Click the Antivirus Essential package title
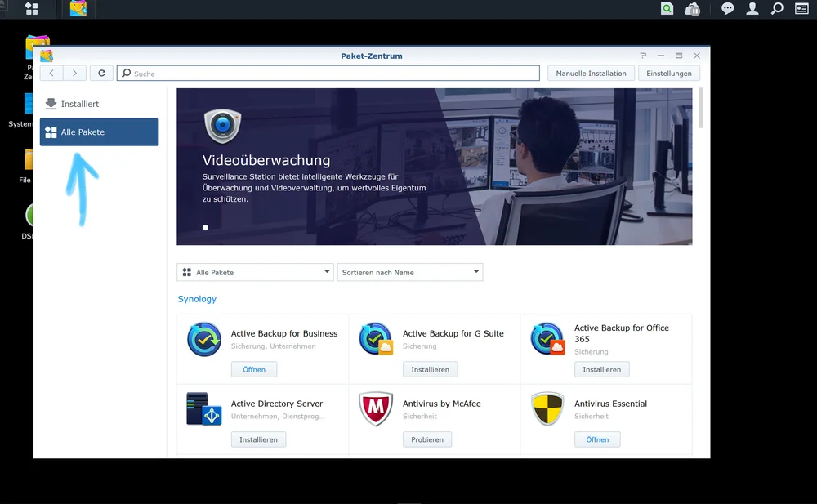Image resolution: width=817 pixels, height=504 pixels. pos(610,404)
